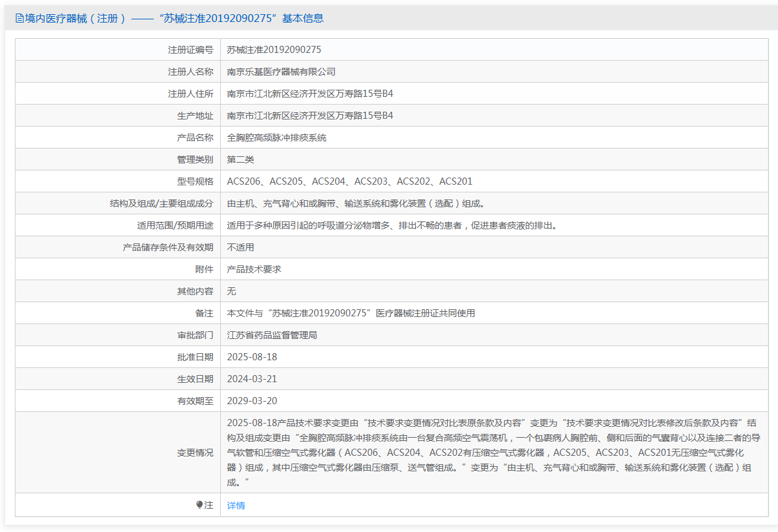Click the 注册人住所 address value

[310, 94]
